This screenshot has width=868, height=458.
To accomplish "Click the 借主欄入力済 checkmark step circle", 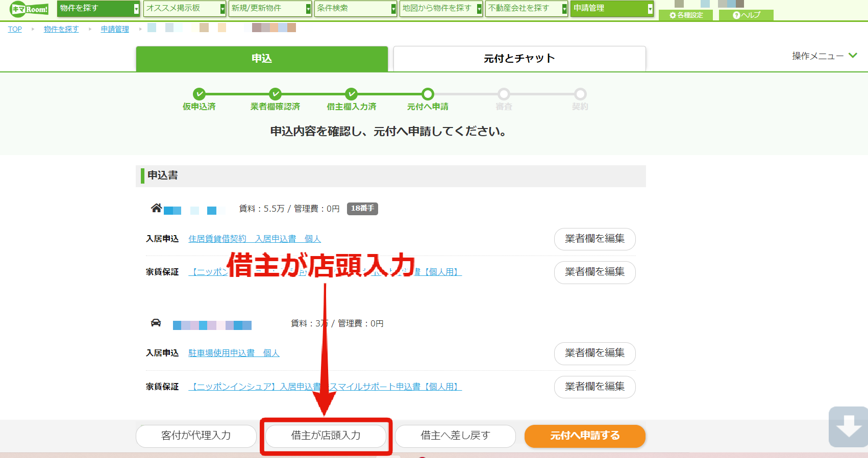I will pos(351,94).
